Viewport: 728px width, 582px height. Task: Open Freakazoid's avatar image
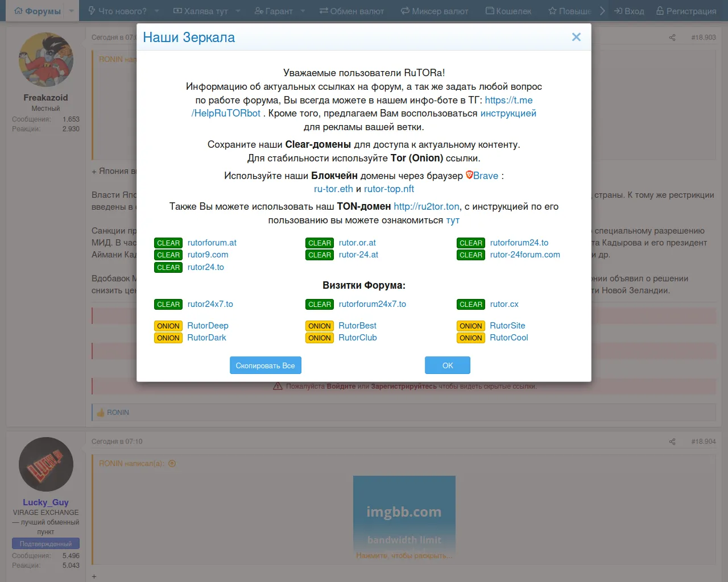46,60
